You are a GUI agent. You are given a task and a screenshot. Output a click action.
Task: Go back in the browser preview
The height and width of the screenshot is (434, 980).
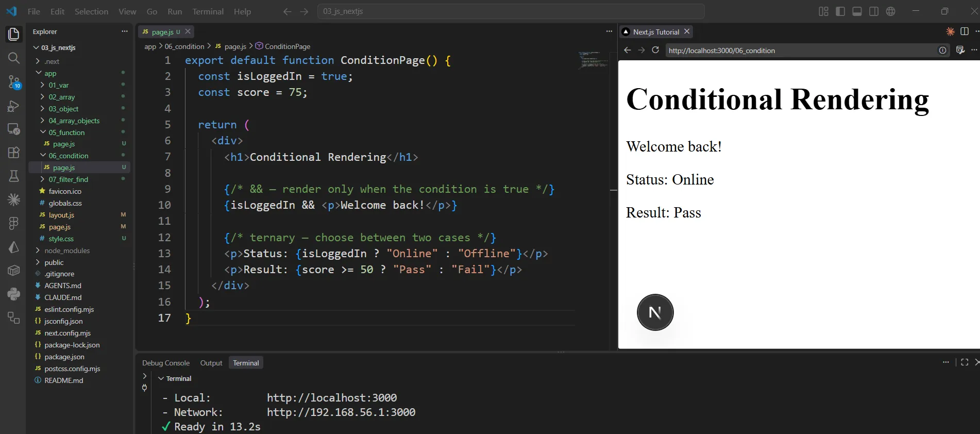tap(627, 50)
